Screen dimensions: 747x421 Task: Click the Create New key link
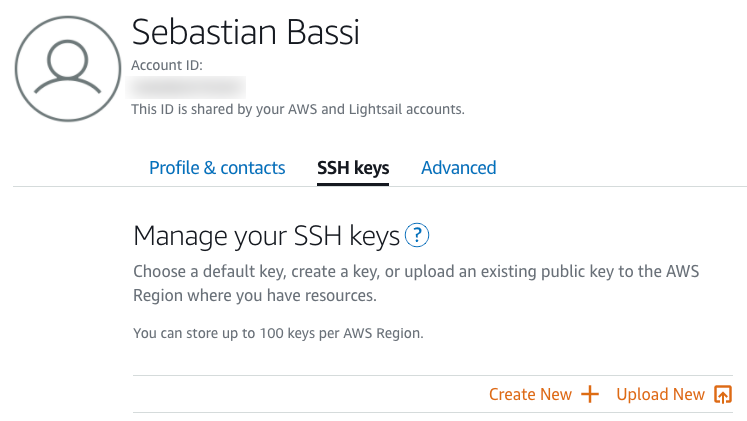coord(544,394)
